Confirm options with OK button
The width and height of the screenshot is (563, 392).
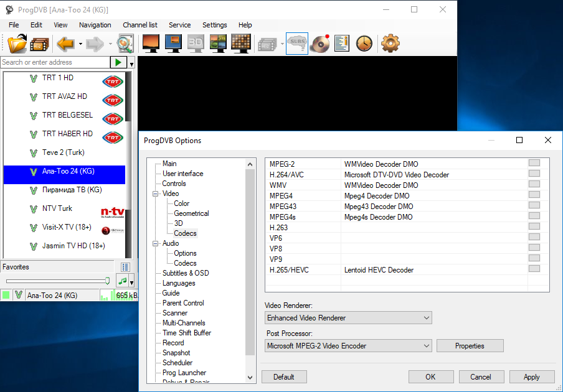click(x=431, y=377)
